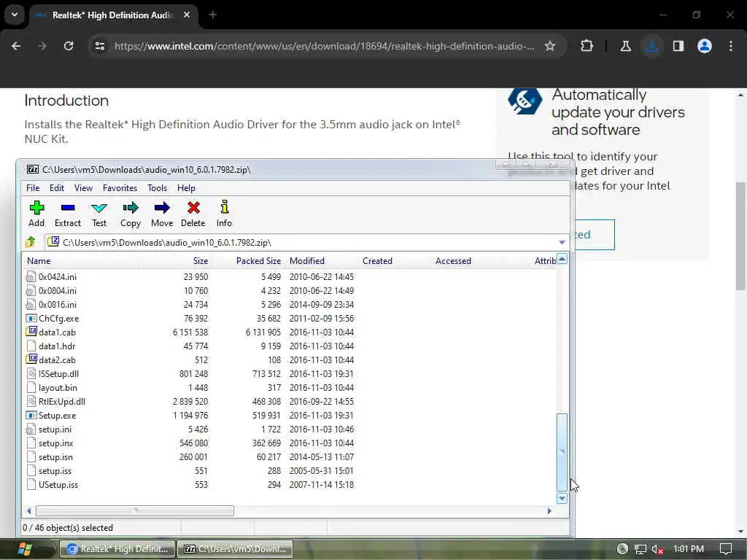Click the horizontal scroll right arrow
Viewport: 747px width, 560px height.
click(549, 510)
